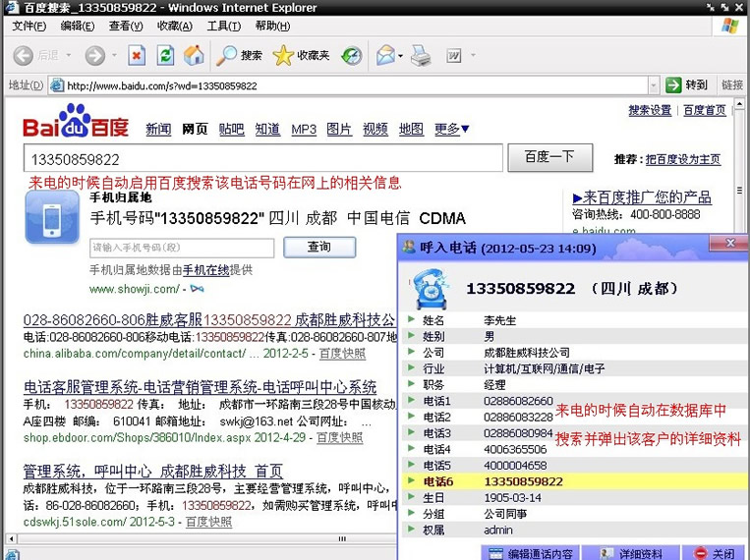
Task: Click the 链接 links toolbar label
Action: tap(732, 85)
